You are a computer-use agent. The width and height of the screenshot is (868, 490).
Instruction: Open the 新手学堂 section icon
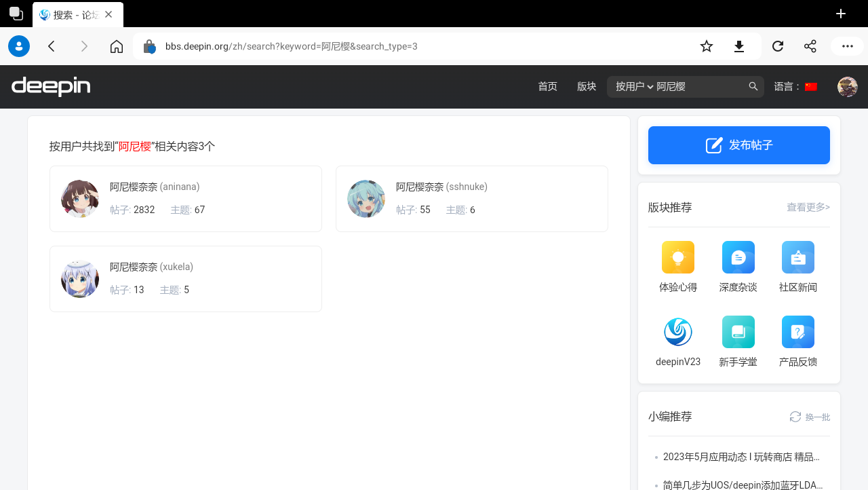738,332
